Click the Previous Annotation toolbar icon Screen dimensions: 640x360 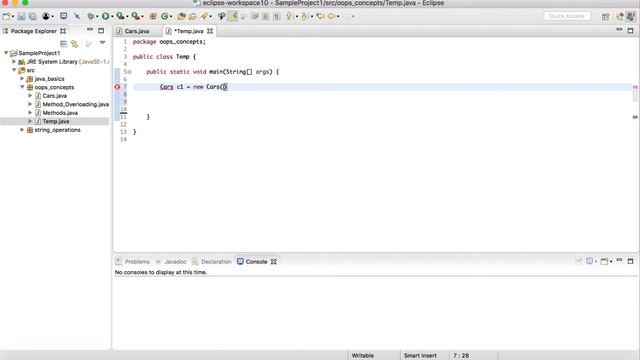[304, 16]
